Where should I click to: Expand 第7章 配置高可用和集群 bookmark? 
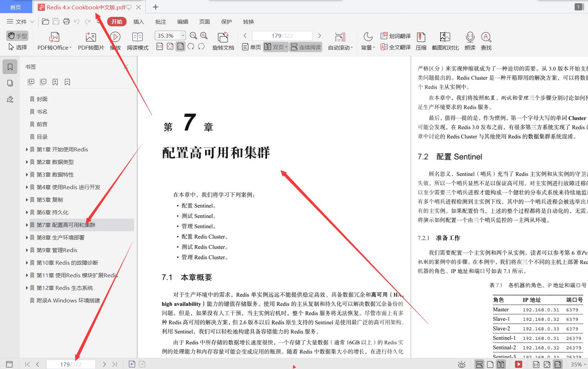(27, 225)
